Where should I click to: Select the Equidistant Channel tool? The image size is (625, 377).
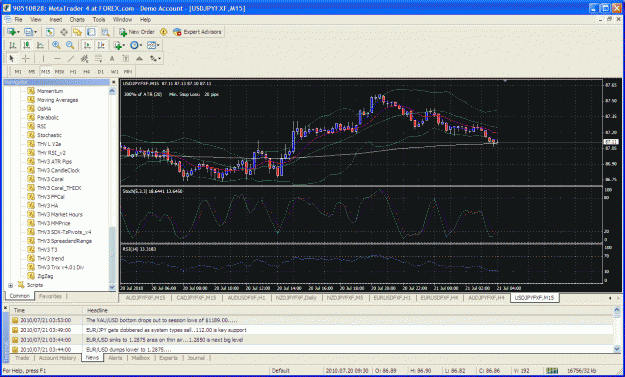tap(85, 59)
